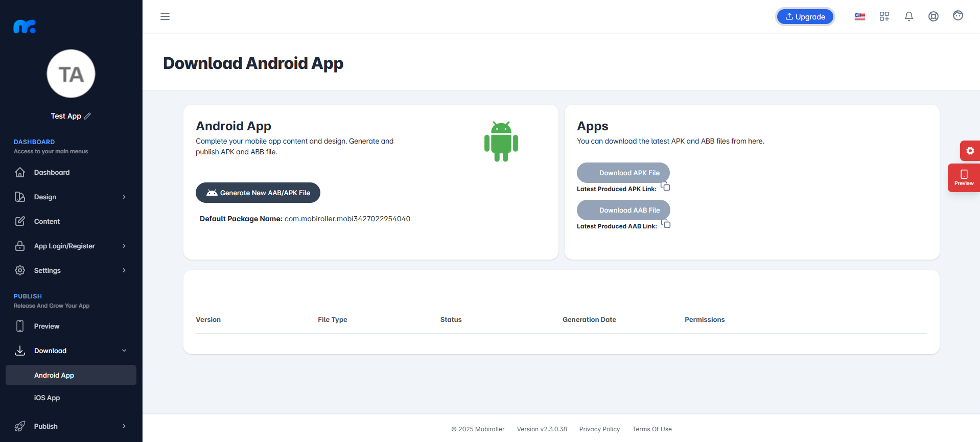Expand the Publish submenu chevron
This screenshot has height=442, width=980.
124,426
